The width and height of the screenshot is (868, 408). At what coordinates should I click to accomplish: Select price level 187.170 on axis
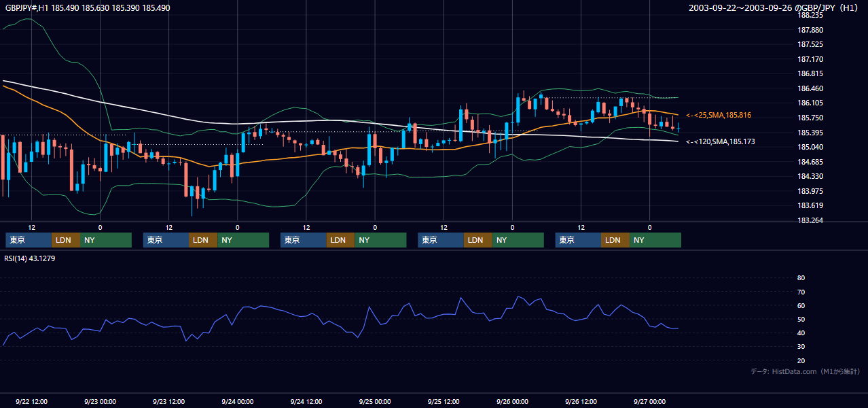tap(810, 59)
